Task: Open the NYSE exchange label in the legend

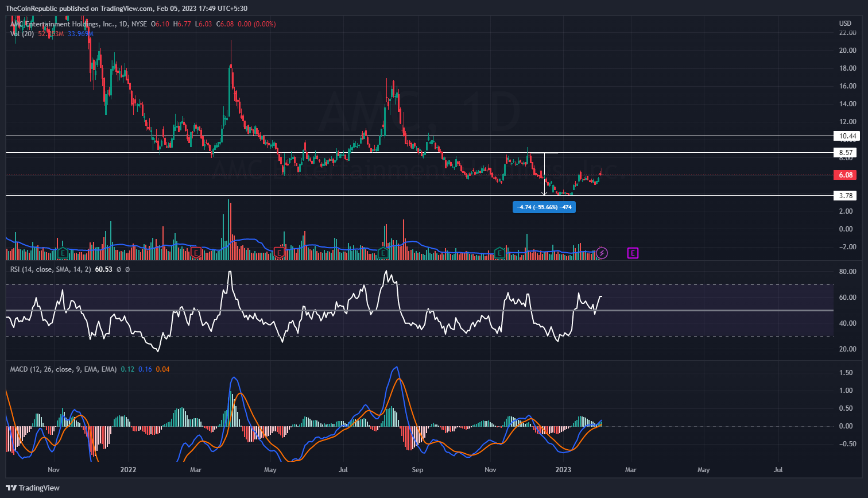Action: 139,24
